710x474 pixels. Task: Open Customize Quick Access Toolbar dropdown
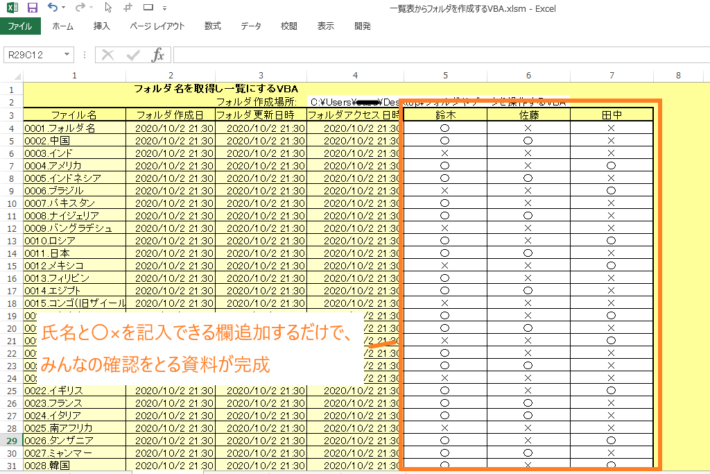click(x=164, y=8)
